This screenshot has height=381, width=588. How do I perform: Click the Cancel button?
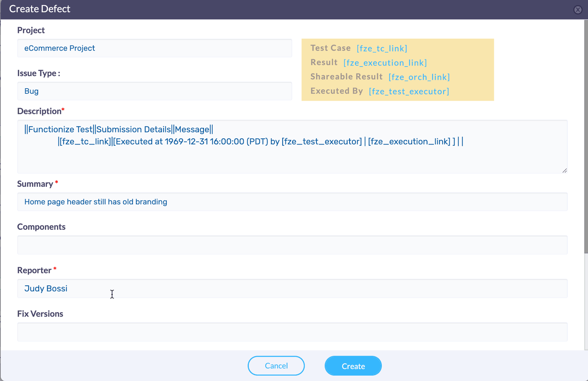click(276, 366)
